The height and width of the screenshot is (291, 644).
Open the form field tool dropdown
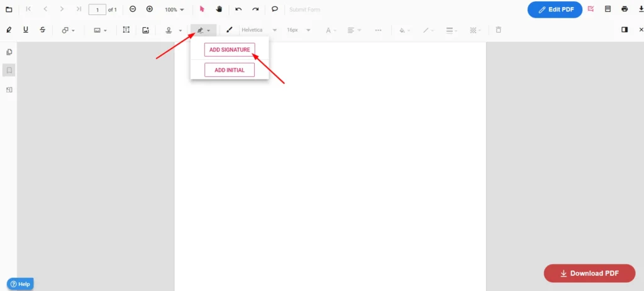(x=100, y=30)
